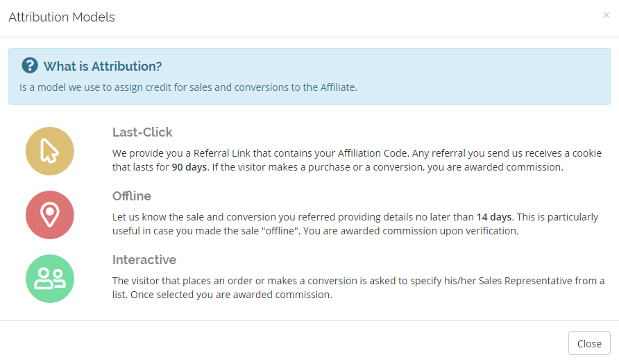This screenshot has height=364, width=619.
Task: Click the Attribution Models title
Action: click(x=62, y=17)
